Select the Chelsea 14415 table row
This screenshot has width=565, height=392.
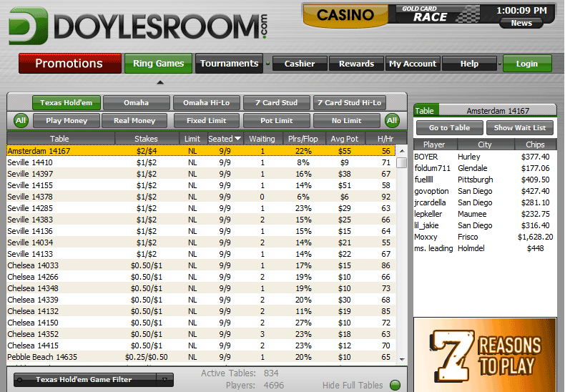point(201,346)
